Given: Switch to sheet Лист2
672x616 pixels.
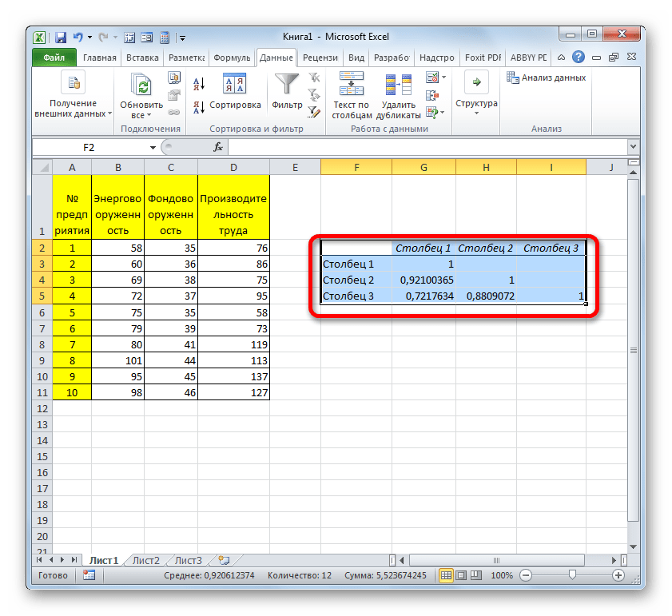Looking at the screenshot, I should (145, 560).
